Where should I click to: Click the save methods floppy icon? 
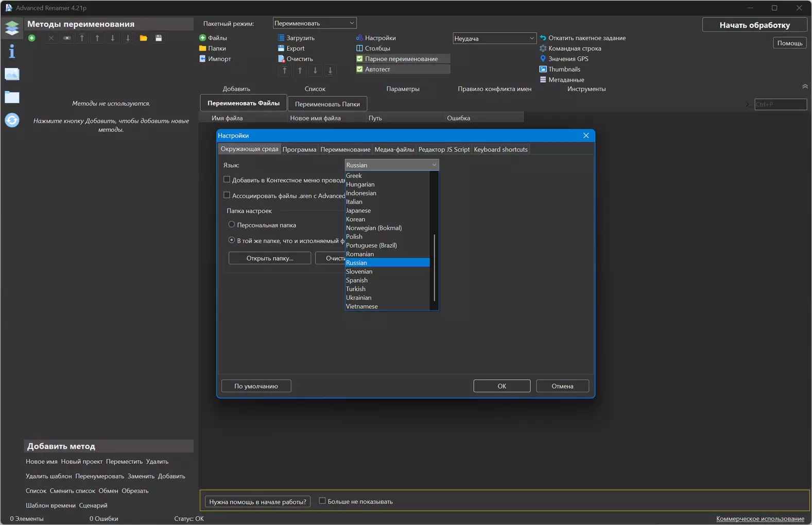tap(159, 38)
